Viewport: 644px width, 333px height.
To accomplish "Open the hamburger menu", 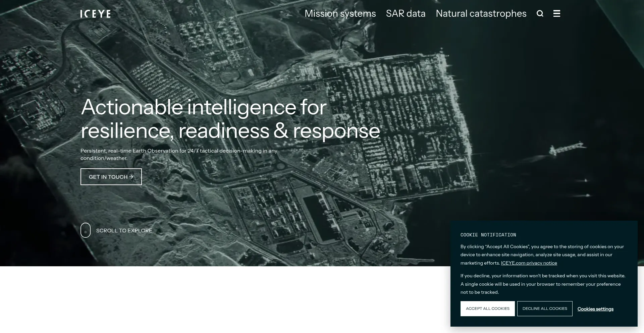I will [x=557, y=13].
